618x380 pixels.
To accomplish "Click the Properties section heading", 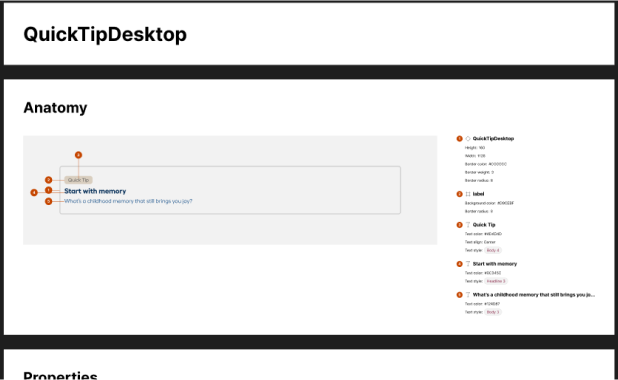I will (60, 375).
